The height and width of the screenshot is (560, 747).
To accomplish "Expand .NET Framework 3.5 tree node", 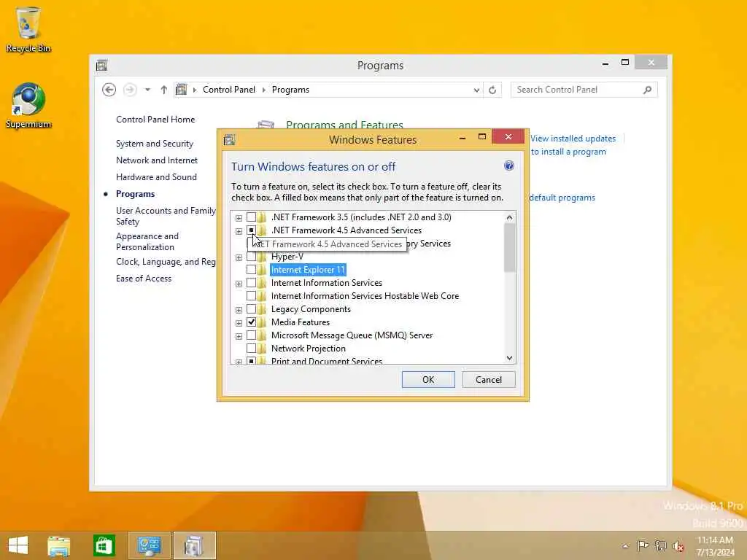I will [x=239, y=218].
